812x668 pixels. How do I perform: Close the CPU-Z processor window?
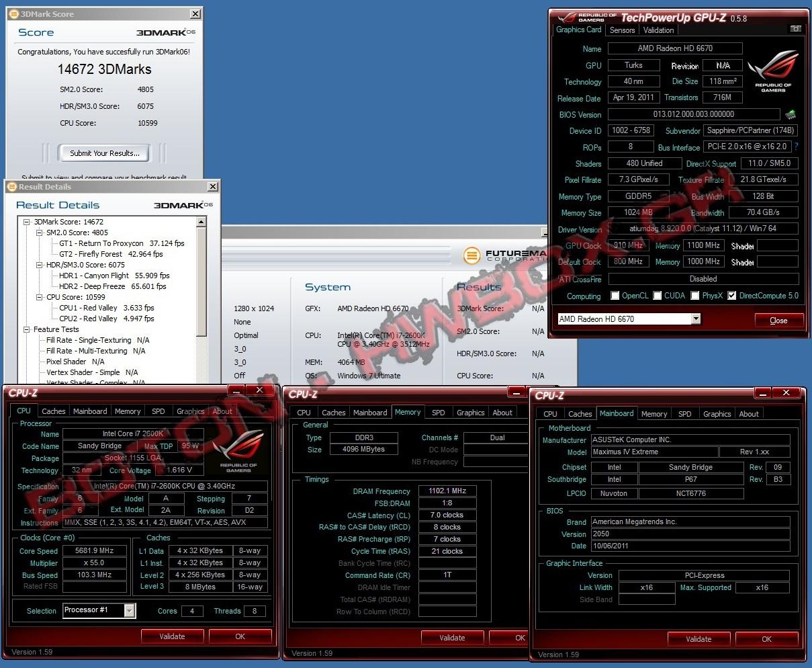click(259, 390)
